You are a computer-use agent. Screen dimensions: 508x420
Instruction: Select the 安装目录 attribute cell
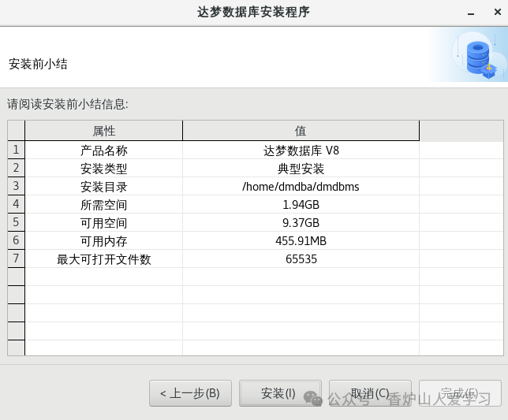click(x=103, y=187)
